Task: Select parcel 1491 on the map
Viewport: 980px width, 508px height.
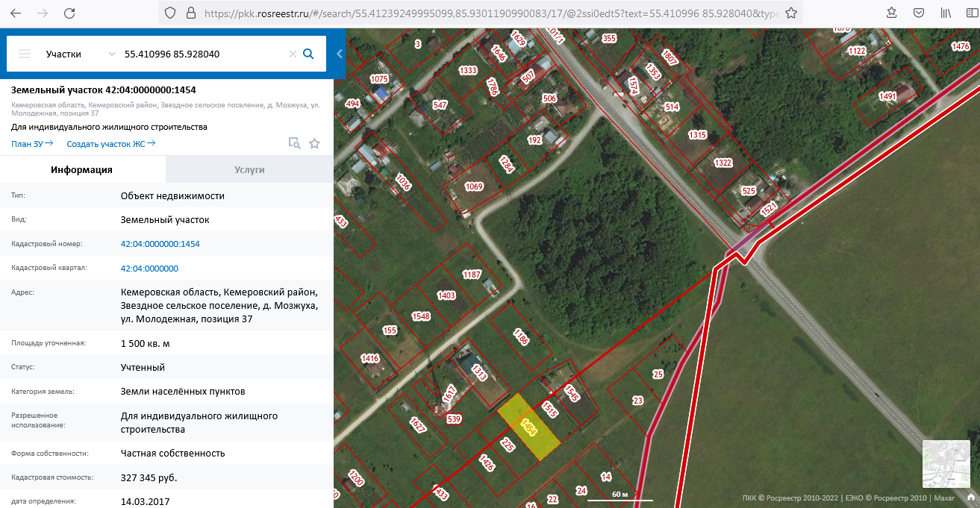Action: 887,97
